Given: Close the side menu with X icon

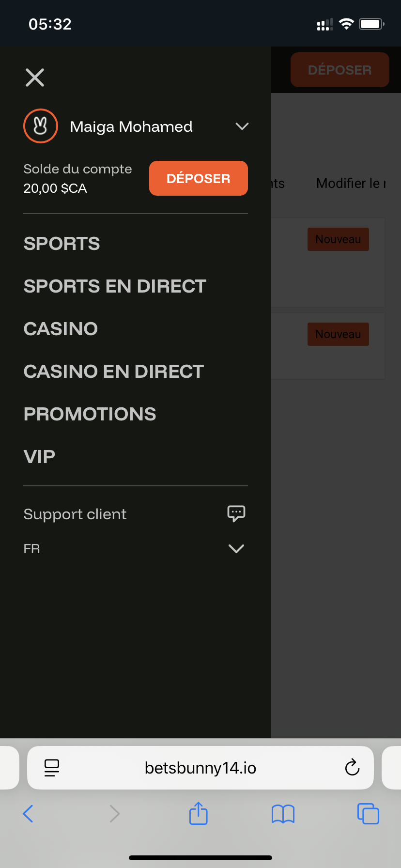Looking at the screenshot, I should pos(35,77).
